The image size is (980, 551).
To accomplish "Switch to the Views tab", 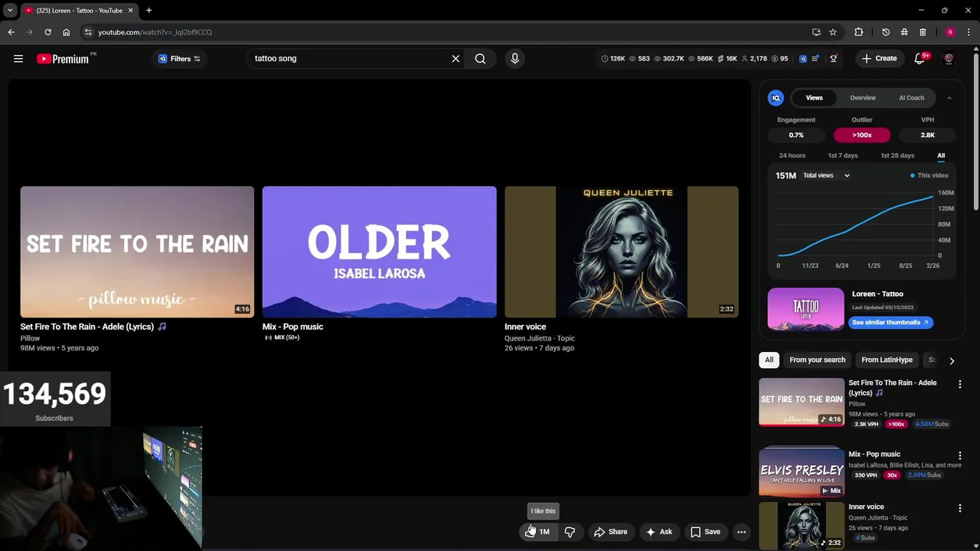I will pyautogui.click(x=814, y=98).
